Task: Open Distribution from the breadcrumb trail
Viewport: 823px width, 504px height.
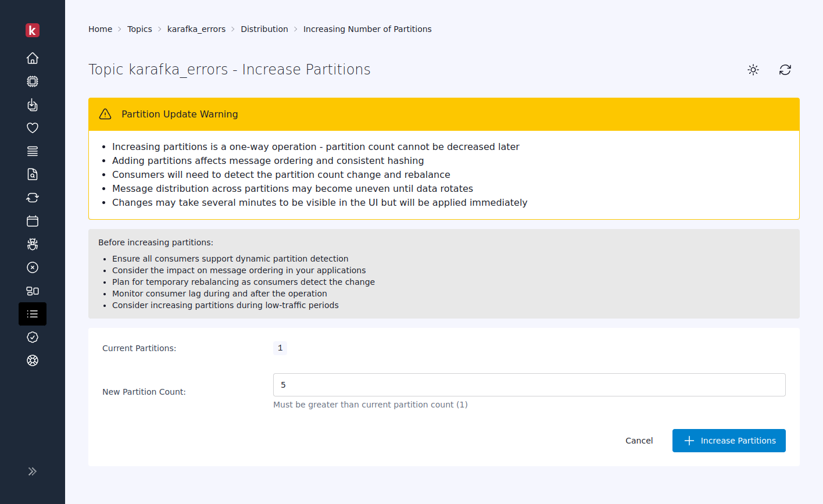Action: coord(264,28)
